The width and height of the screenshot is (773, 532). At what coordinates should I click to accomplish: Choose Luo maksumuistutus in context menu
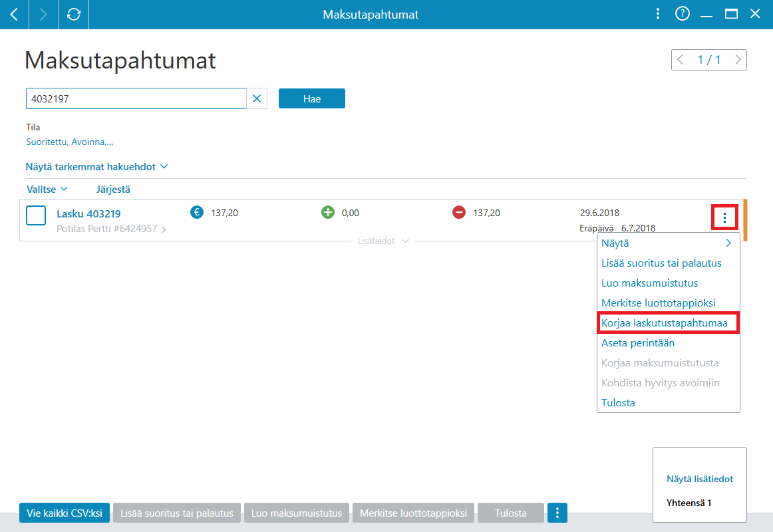(668, 283)
